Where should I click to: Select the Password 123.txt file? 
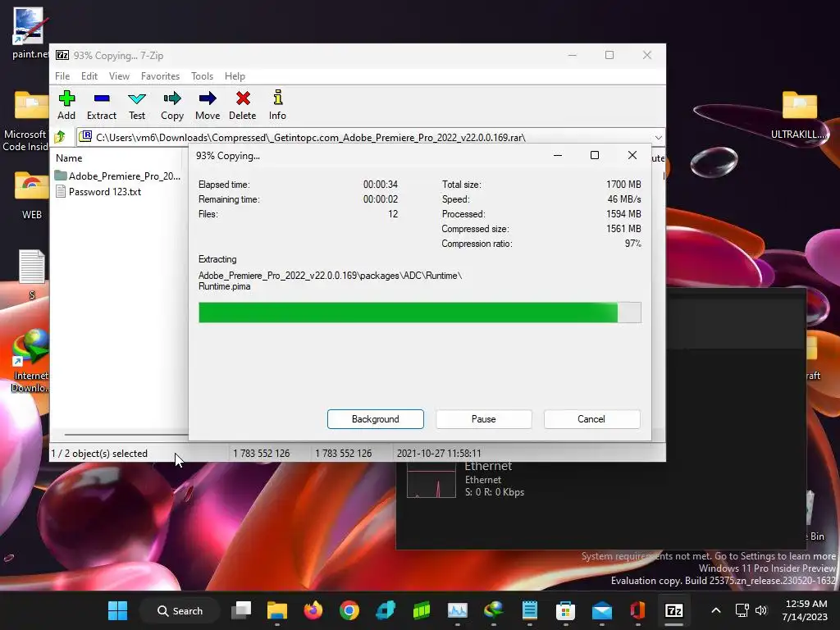pos(98,192)
